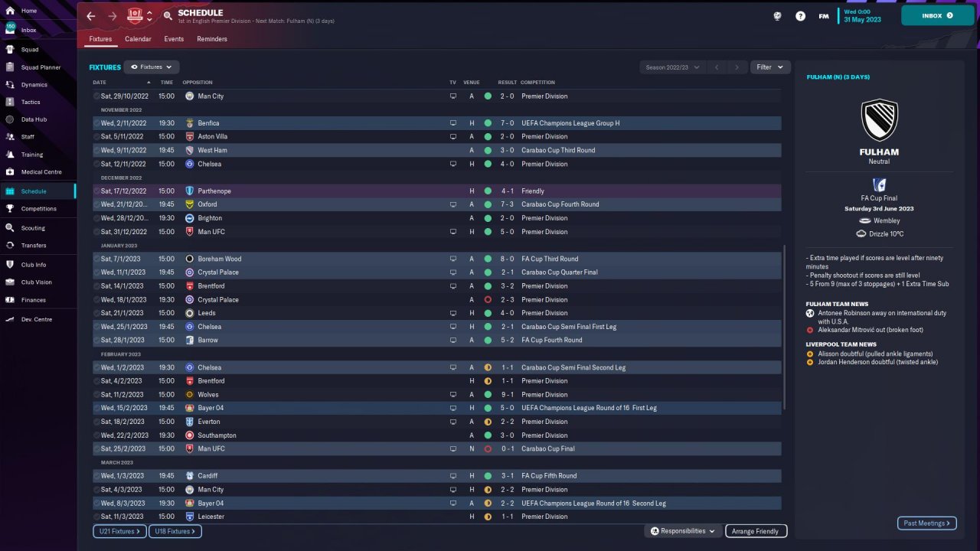This screenshot has width=980, height=551.
Task: Tick the circle for Wed, 1/3/2023 Cardiff fixture
Action: [x=97, y=476]
